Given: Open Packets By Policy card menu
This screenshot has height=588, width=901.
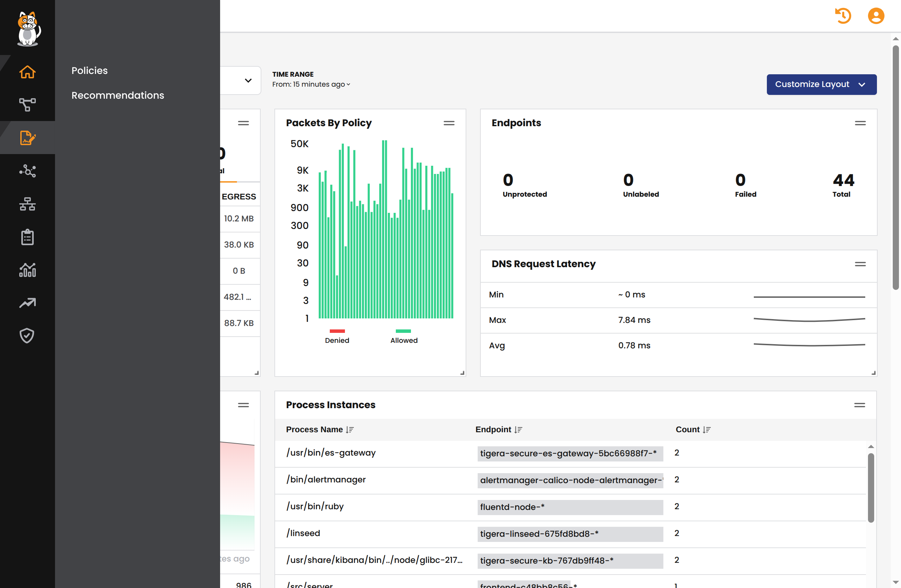Looking at the screenshot, I should click(449, 123).
